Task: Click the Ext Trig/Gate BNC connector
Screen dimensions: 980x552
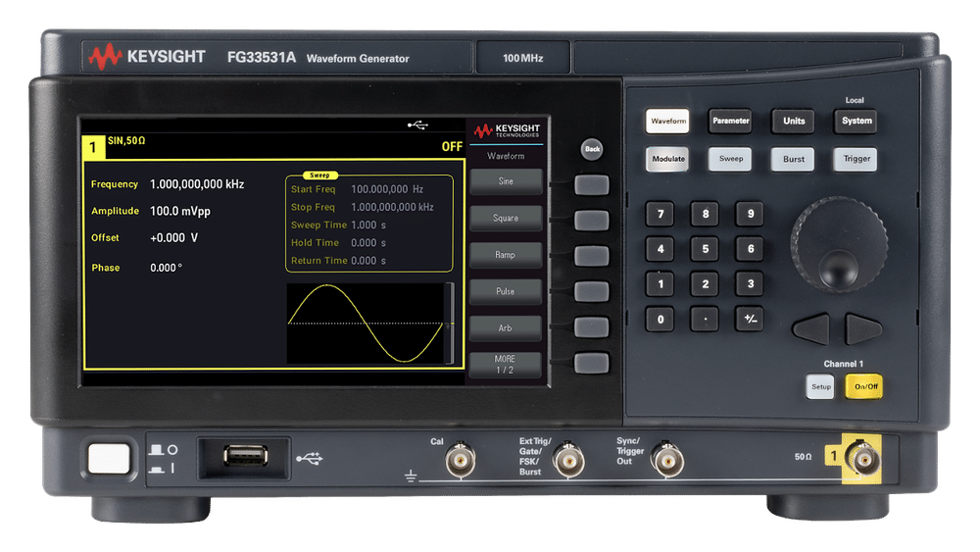Action: tap(568, 462)
